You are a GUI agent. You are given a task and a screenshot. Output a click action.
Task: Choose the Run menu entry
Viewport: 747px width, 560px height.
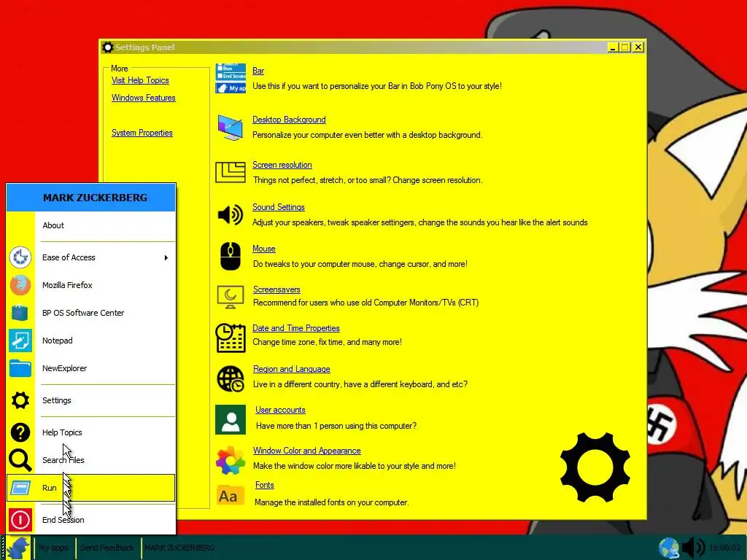point(90,488)
